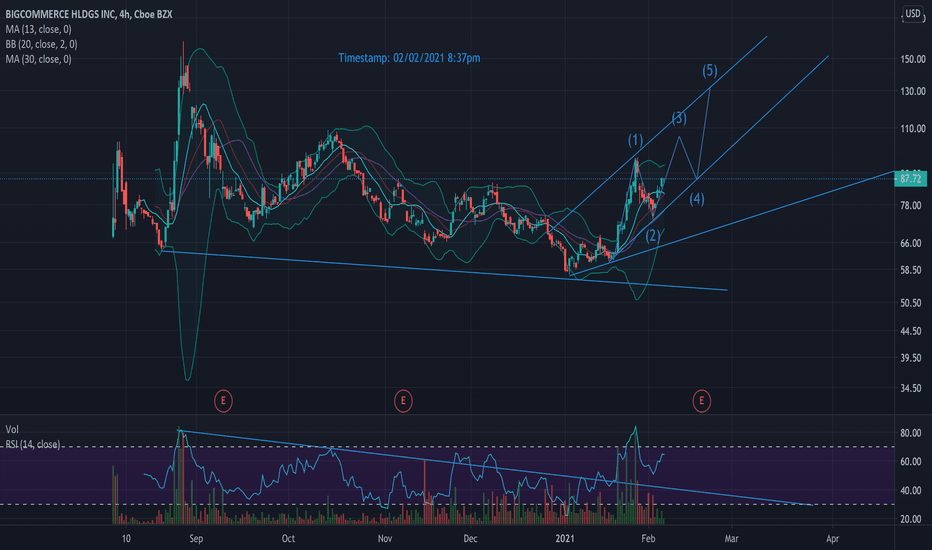Select the BB (20, close, 2, 0) indicator label
932x550 pixels.
41,44
